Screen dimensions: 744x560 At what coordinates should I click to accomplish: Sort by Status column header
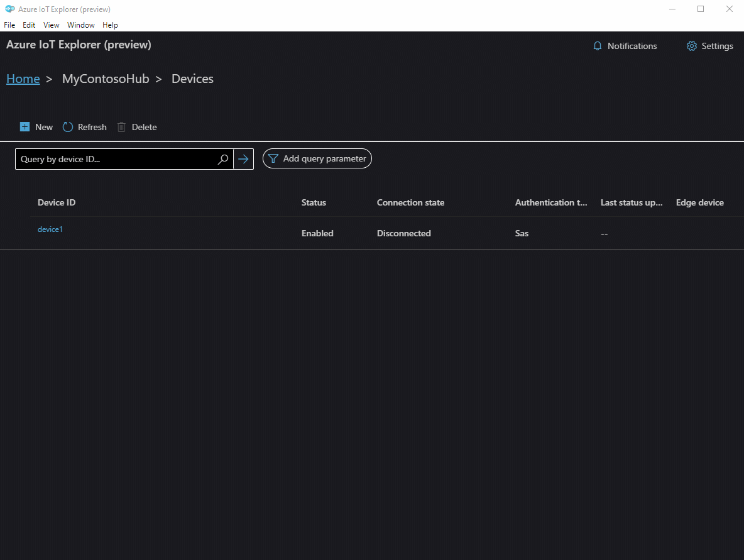click(x=314, y=202)
